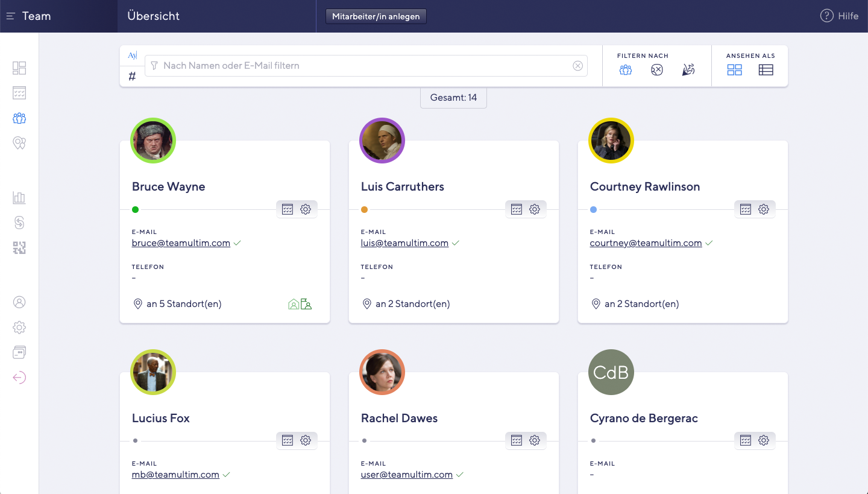Image resolution: width=868 pixels, height=494 pixels.
Task: Open Bruce Wayne's settings gear
Action: pyautogui.click(x=306, y=209)
